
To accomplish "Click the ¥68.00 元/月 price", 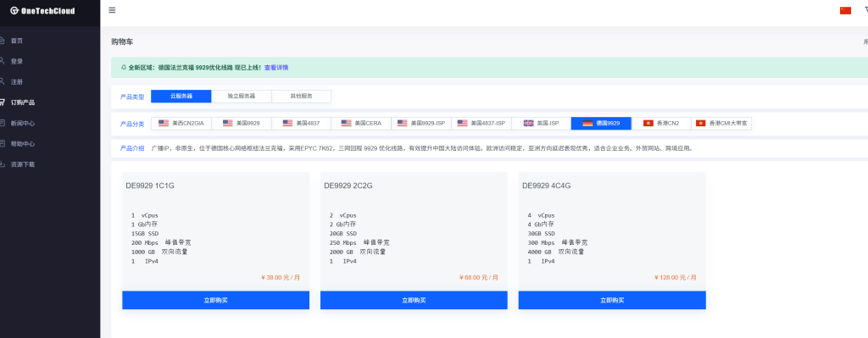I will (479, 278).
